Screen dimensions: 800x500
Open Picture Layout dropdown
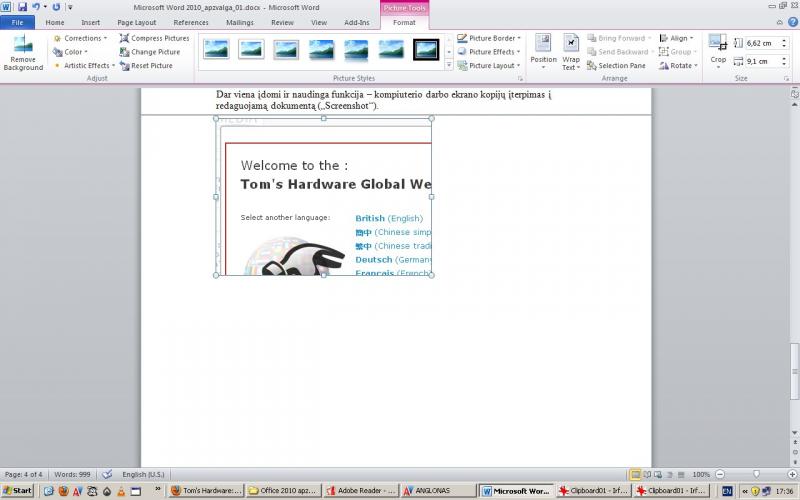point(489,66)
